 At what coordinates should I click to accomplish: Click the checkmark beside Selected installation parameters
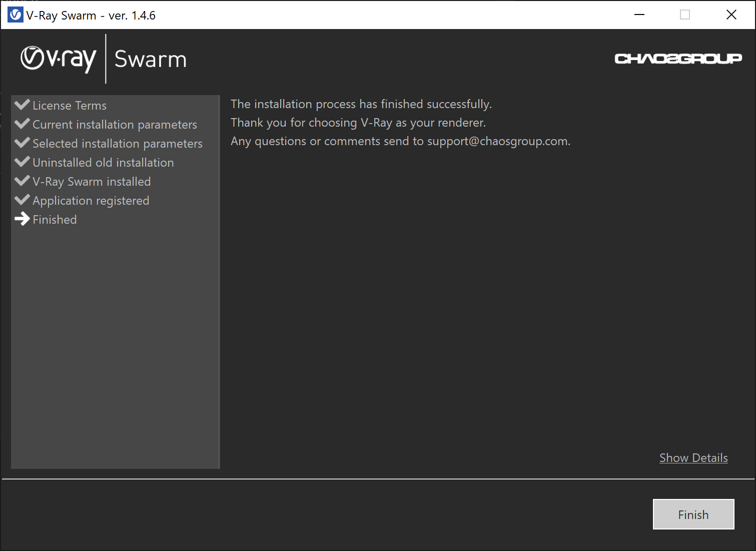(x=23, y=143)
